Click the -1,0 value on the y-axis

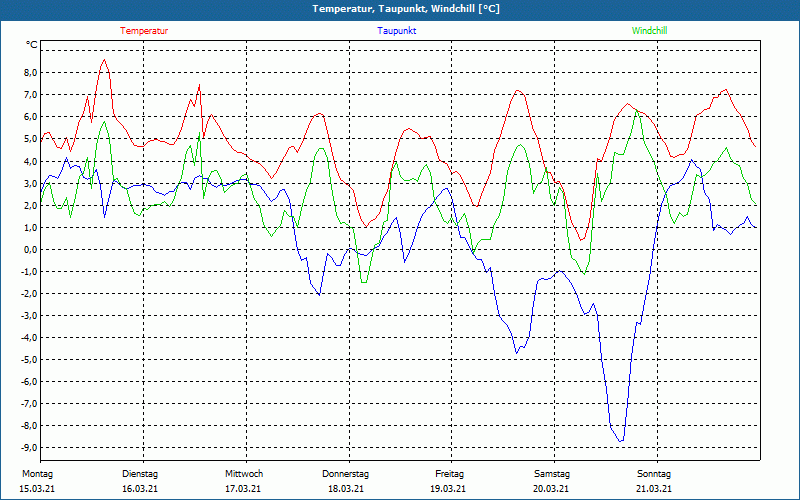pyautogui.click(x=30, y=271)
